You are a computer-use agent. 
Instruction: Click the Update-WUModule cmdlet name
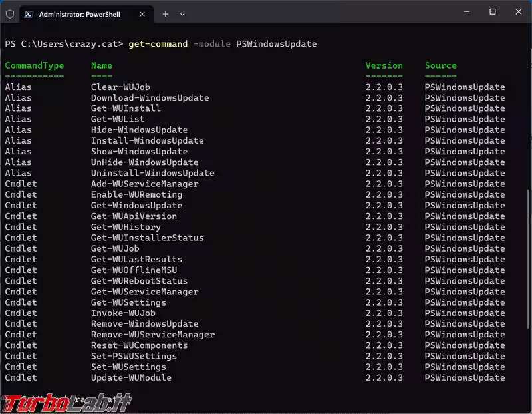131,377
